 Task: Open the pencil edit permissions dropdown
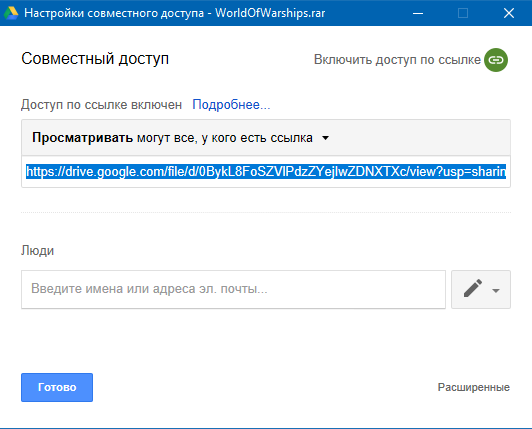pos(481,290)
